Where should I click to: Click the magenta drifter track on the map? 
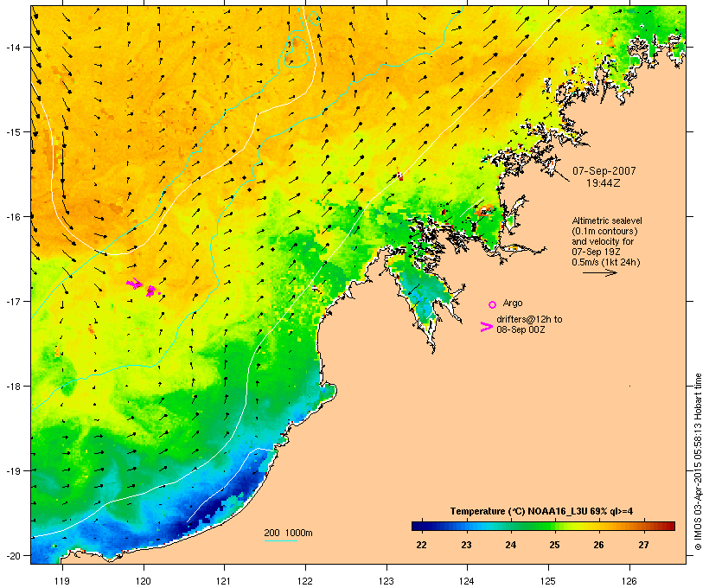pos(142,287)
